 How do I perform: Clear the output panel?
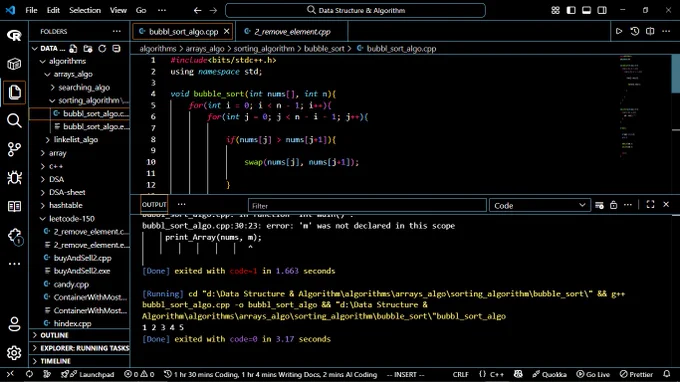pos(599,205)
